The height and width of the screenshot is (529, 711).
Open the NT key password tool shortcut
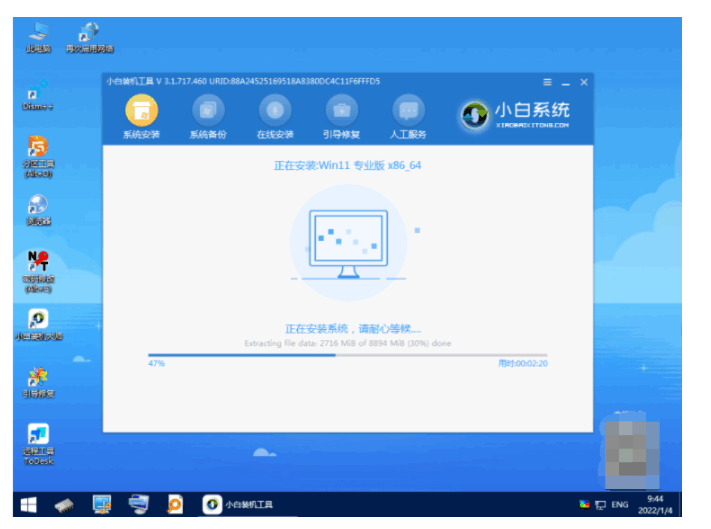[x=38, y=272]
